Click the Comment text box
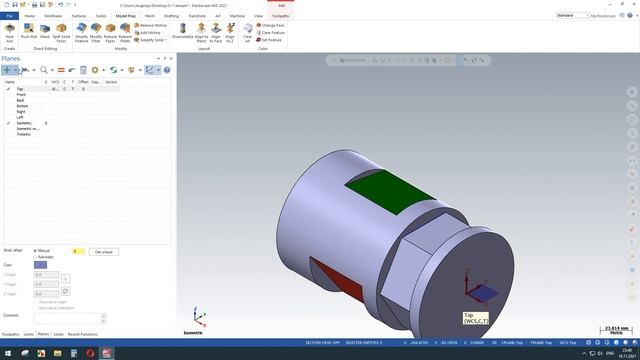This screenshot has height=360, width=640. pyautogui.click(x=68, y=318)
